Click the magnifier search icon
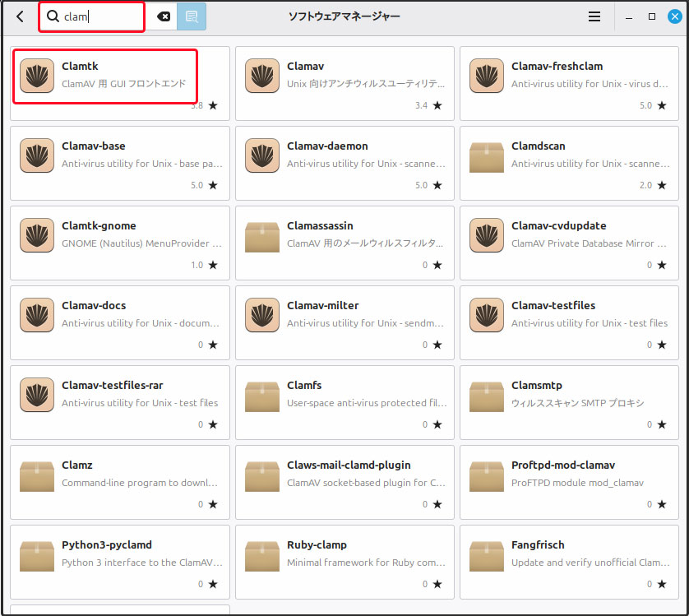Image resolution: width=689 pixels, height=616 pixels. tap(53, 16)
